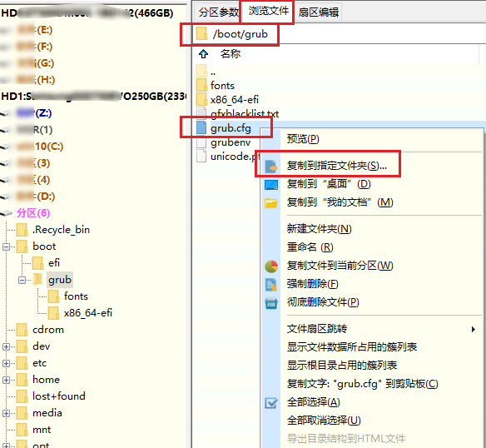Select the (H:) partition in tree
Image resolution: width=486 pixels, height=448 pixels.
[36, 80]
